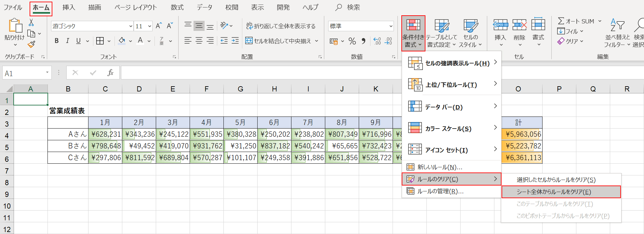
Task: Align text to top
Action: tap(188, 25)
